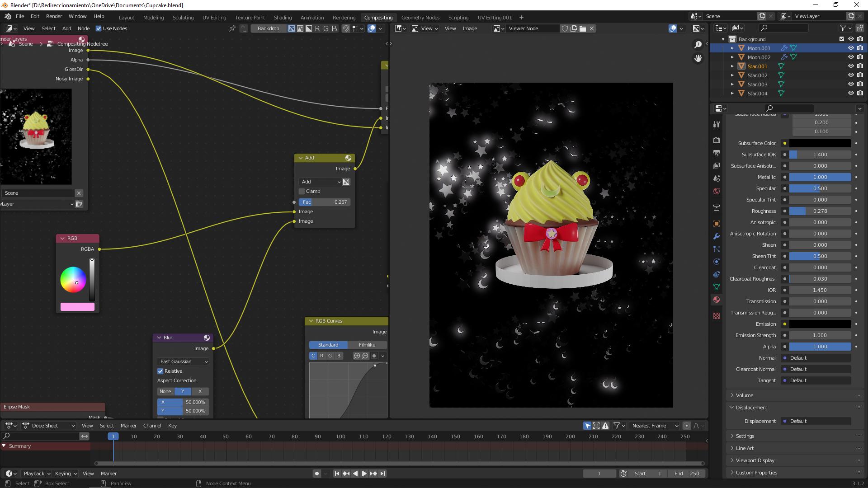Viewport: 868px width, 488px height.
Task: Jump to the timeline end frame
Action: (382, 474)
